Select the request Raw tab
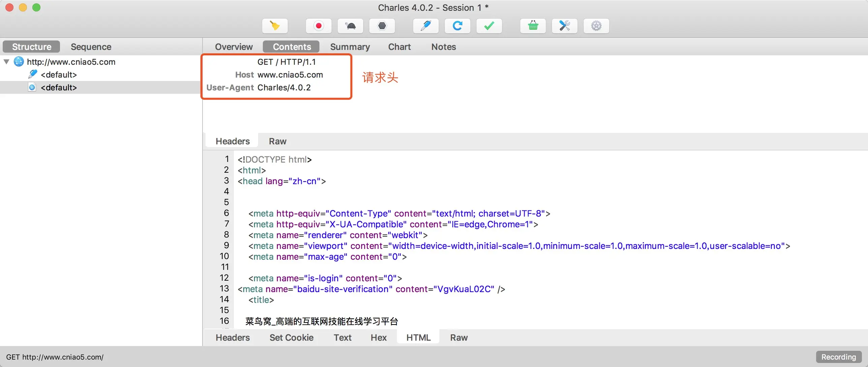Screen dimensions: 868x367 coord(277,141)
